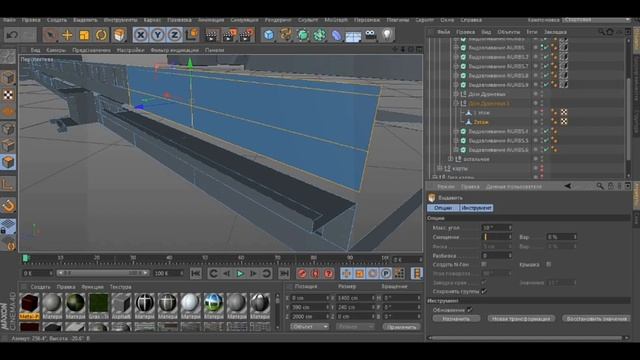Click the first clapperboard render view icon

tap(211, 36)
